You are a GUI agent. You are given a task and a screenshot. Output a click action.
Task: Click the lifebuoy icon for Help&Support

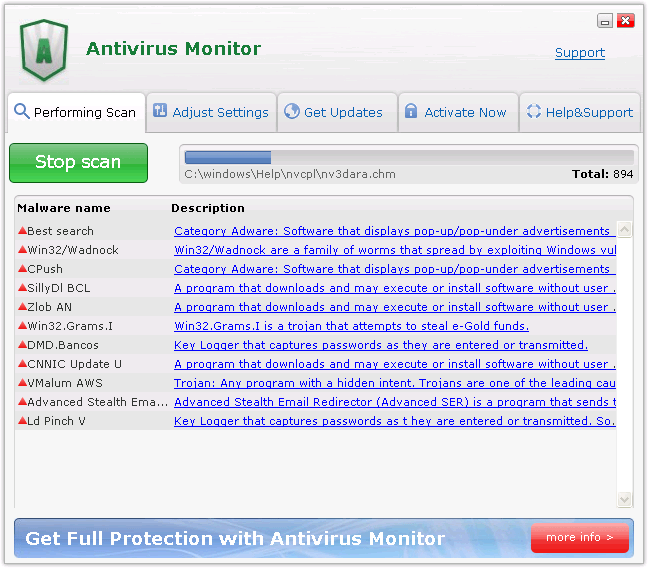click(x=534, y=112)
